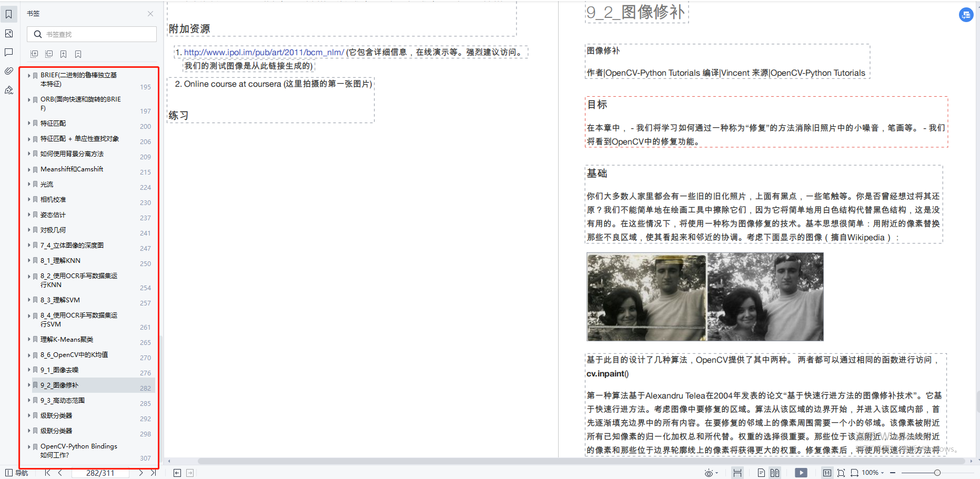The image size is (980, 479).
Task: Select the 理解K-Means聚类 bookmark
Action: tap(67, 340)
